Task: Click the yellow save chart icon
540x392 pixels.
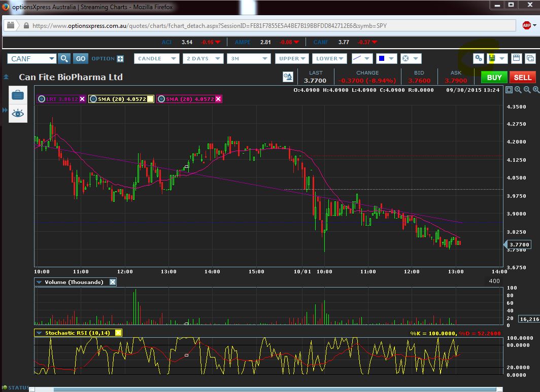Action: [x=492, y=58]
